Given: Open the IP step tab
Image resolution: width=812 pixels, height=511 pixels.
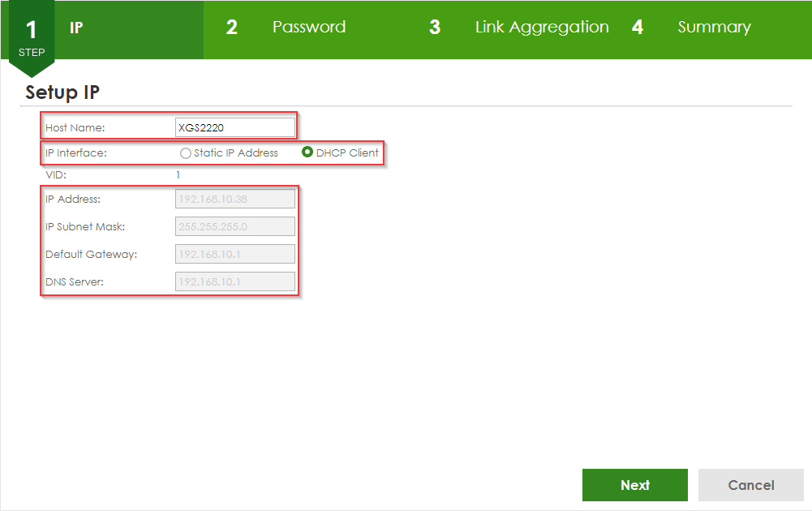Looking at the screenshot, I should [x=76, y=28].
